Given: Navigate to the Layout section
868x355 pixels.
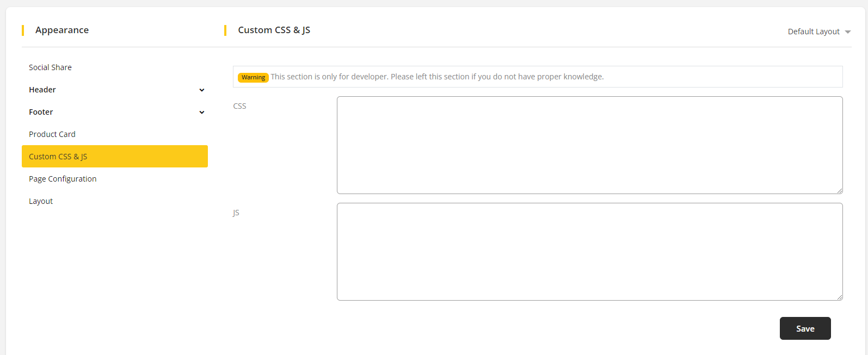Looking at the screenshot, I should click(41, 201).
